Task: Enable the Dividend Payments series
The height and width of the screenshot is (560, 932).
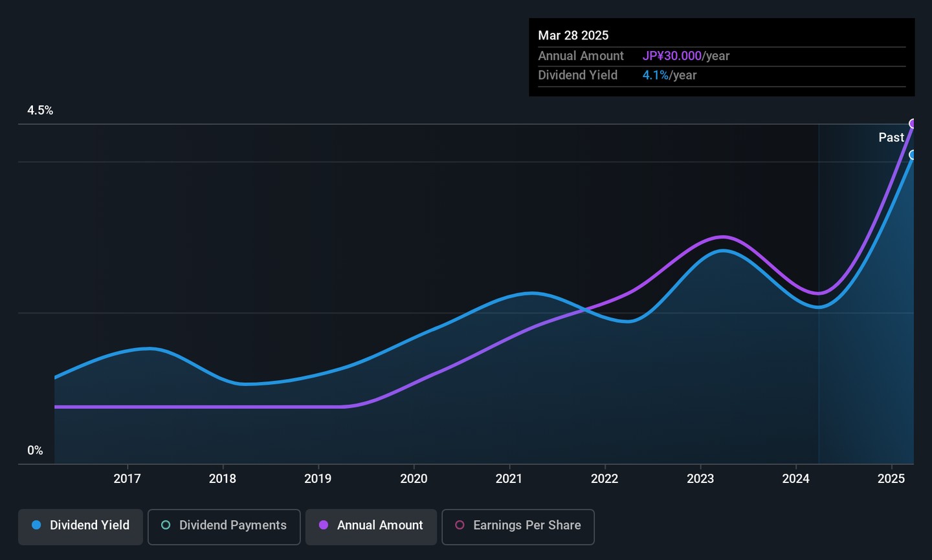Action: coord(224,526)
